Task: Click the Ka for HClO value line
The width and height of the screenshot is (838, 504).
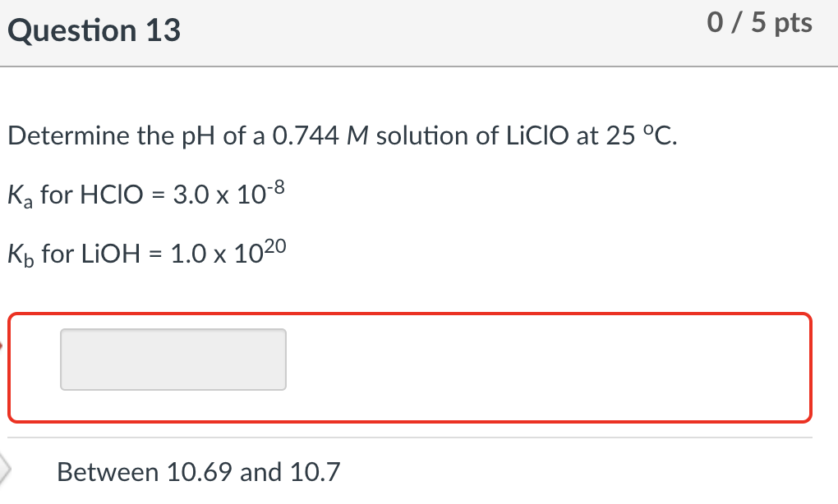Action: [146, 194]
